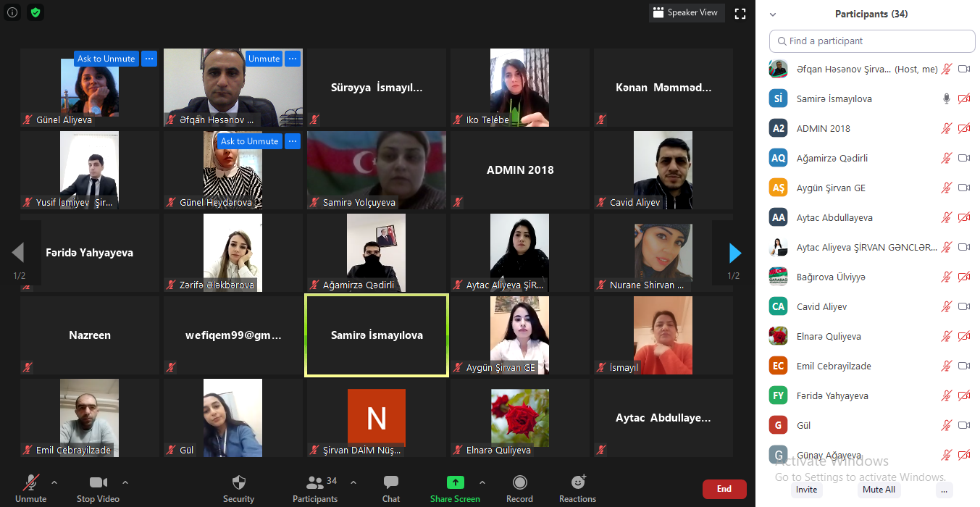
Task: Open meeting information icon
Action: point(12,12)
